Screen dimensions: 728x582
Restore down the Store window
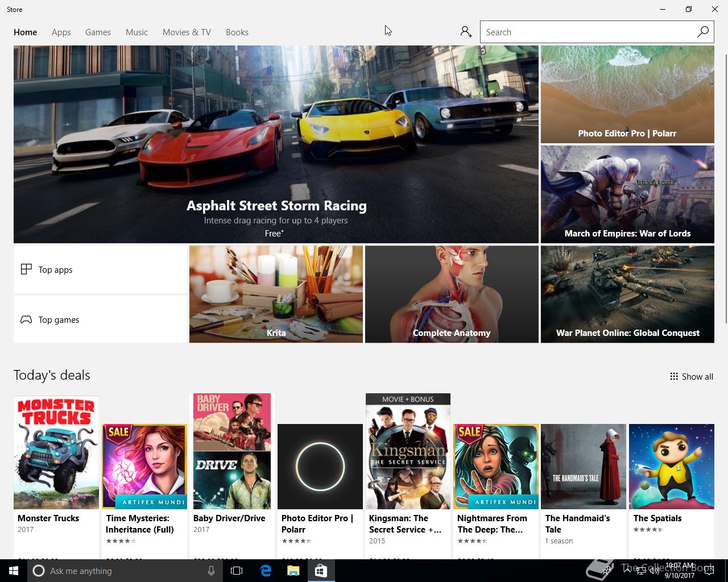pyautogui.click(x=689, y=9)
